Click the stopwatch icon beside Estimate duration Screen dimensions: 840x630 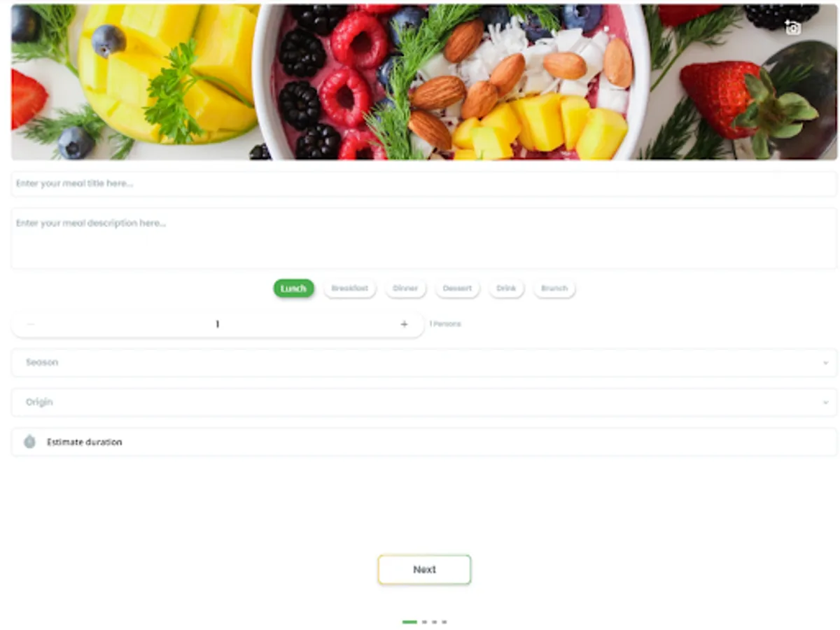click(29, 442)
